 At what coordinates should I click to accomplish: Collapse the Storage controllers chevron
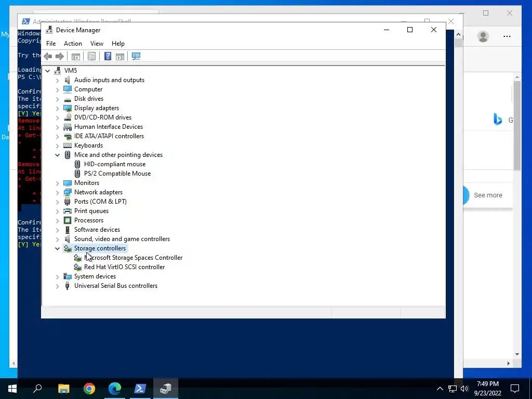pyautogui.click(x=57, y=248)
